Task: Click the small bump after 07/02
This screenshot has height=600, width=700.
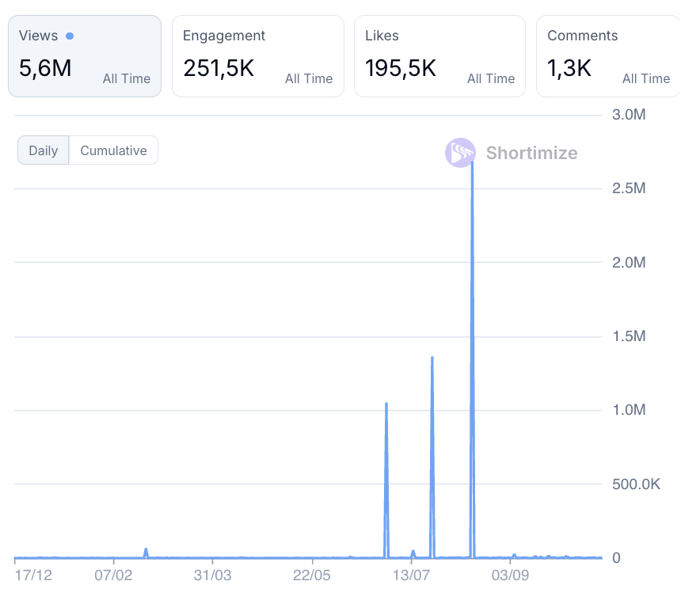Action: point(146,550)
